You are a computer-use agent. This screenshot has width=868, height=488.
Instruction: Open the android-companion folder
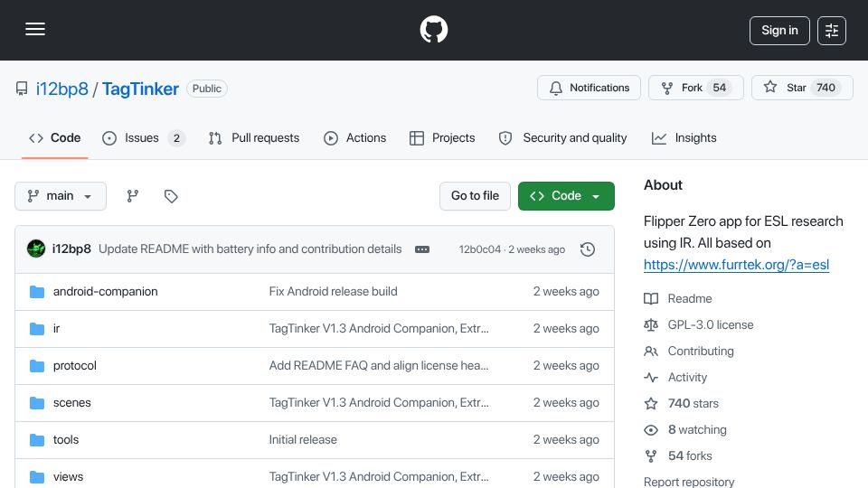point(105,292)
